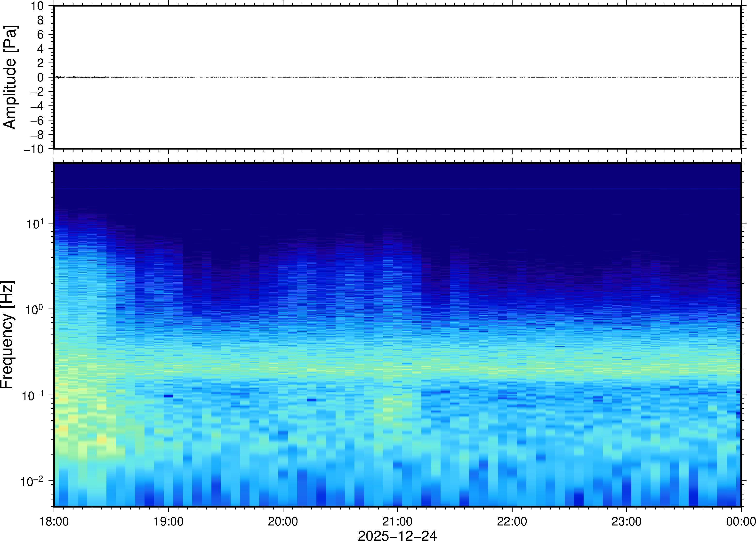Select the 00:00 time tick label

point(741,521)
